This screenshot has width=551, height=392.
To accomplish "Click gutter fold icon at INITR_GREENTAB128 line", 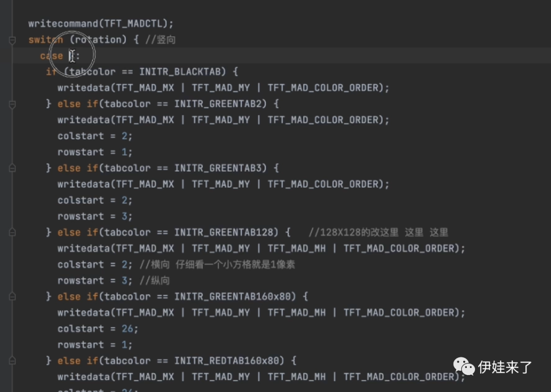I will point(12,233).
